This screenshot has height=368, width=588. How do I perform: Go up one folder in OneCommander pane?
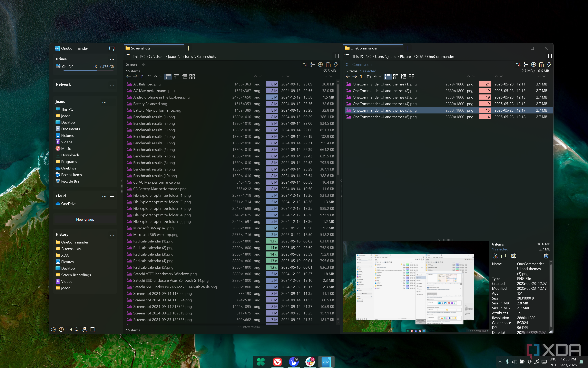pyautogui.click(x=361, y=76)
